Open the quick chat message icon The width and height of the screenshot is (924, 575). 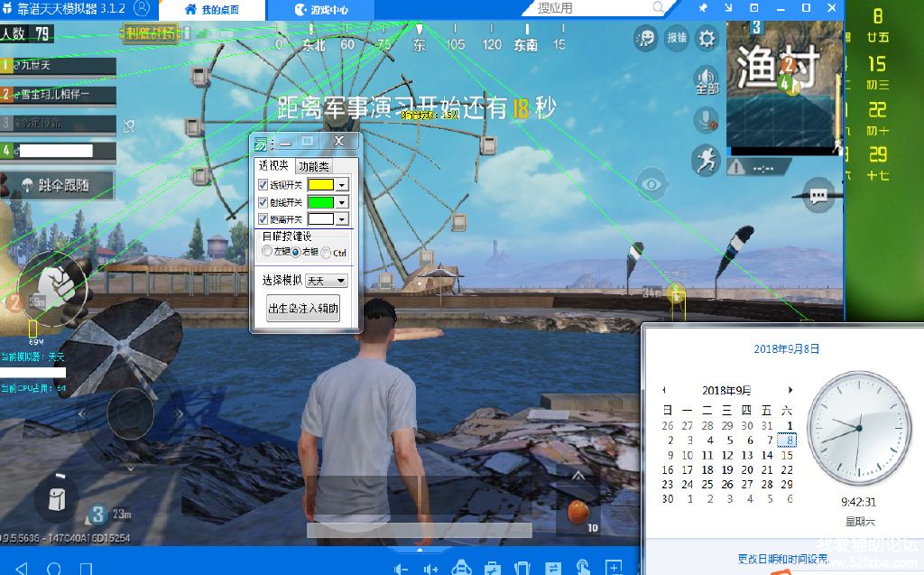pos(818,196)
